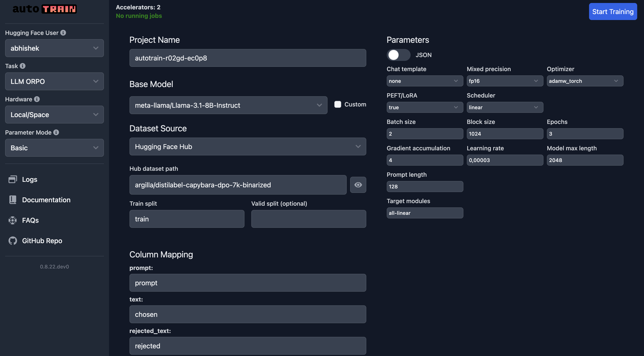Expand the Mixed precision fp16 dropdown

pos(504,81)
